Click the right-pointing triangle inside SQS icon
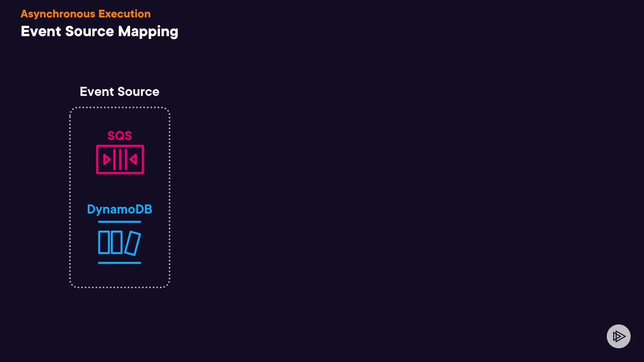This screenshot has height=362, width=644. (x=107, y=160)
